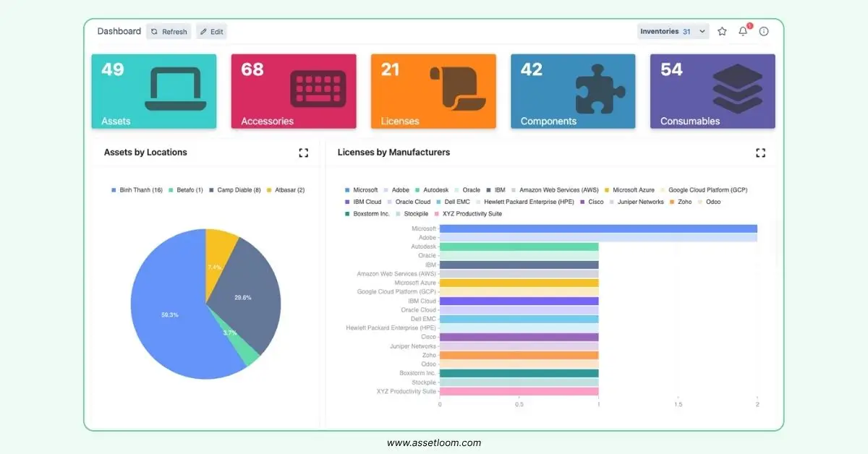868x454 pixels.
Task: Click the Oracle Cloud axis label
Action: click(418, 310)
